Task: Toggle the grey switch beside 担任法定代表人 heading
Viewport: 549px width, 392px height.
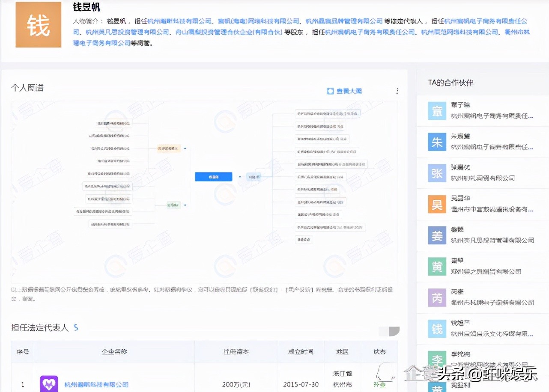Action: point(389,331)
